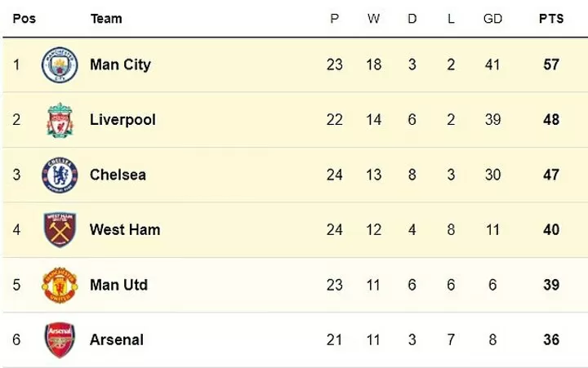This screenshot has width=588, height=368.
Task: Click the Arsenal club crest
Action: point(60,339)
